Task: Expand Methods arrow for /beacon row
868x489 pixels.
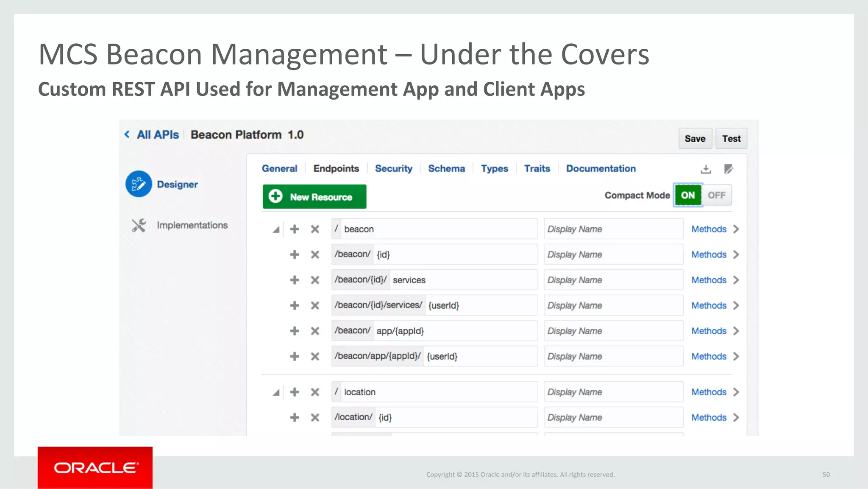Action: (736, 229)
